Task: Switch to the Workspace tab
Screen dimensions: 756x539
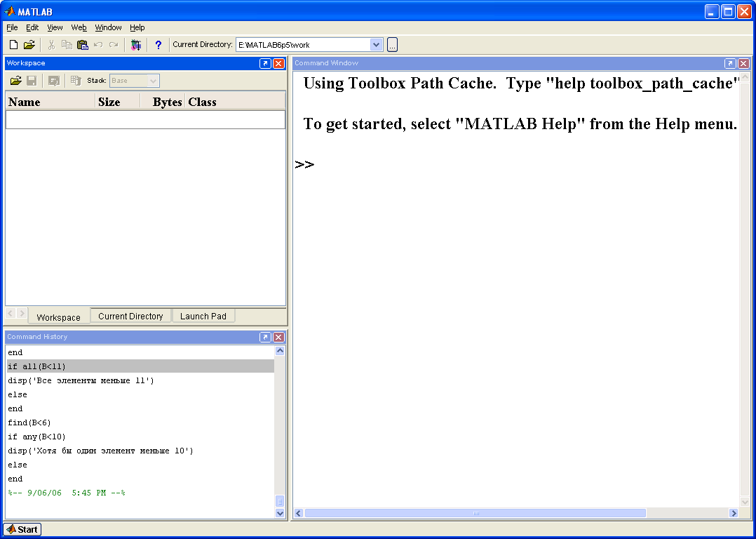Action: (58, 317)
